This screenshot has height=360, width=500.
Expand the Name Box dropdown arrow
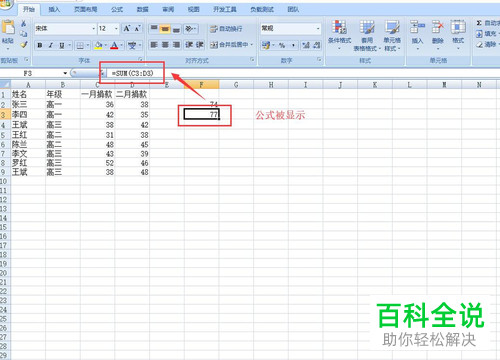(65, 73)
